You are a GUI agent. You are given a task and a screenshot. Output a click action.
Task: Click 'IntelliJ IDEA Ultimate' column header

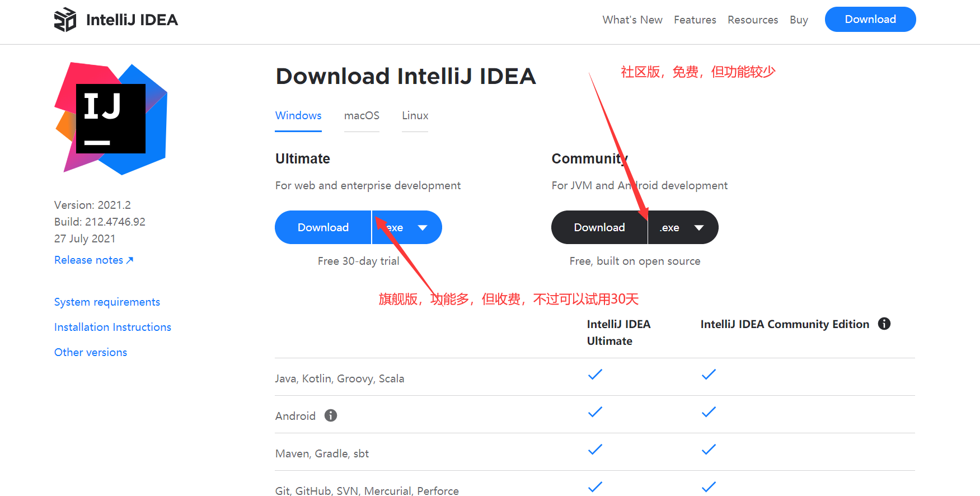tap(618, 333)
